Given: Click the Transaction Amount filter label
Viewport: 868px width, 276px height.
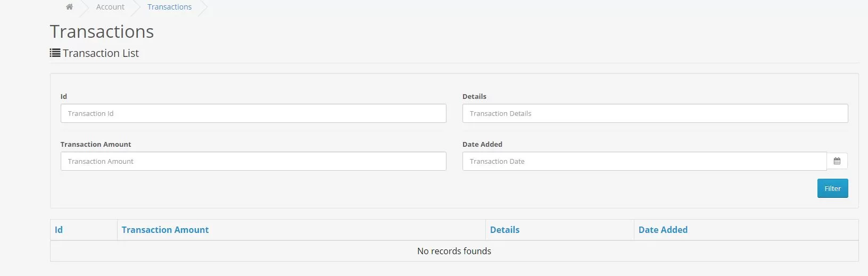Looking at the screenshot, I should click(96, 144).
